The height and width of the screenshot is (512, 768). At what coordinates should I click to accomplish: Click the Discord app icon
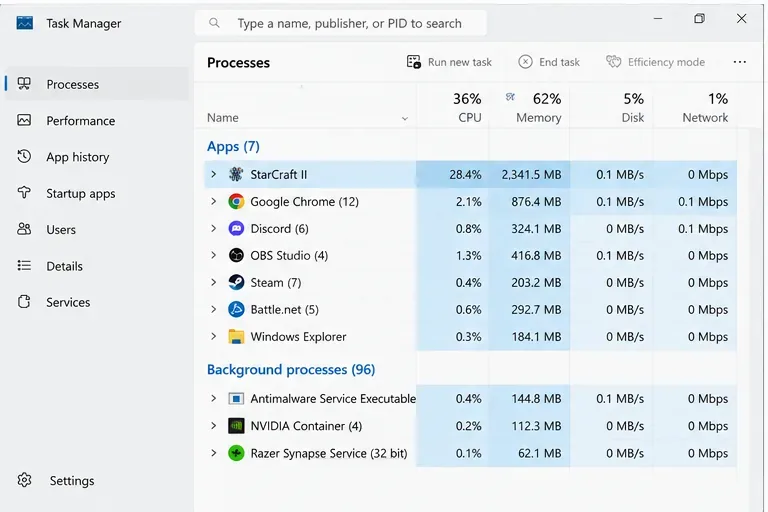[x=236, y=228]
